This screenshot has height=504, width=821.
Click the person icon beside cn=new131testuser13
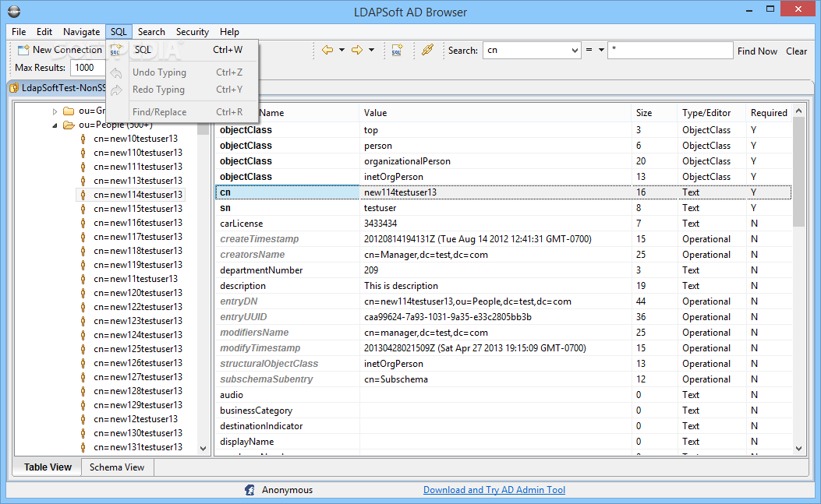pyautogui.click(x=83, y=447)
